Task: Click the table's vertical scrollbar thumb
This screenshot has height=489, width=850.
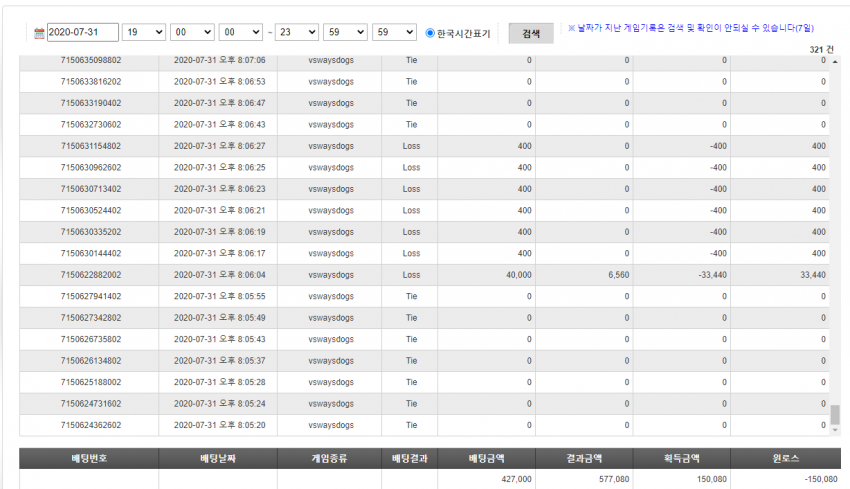Action: (835, 415)
